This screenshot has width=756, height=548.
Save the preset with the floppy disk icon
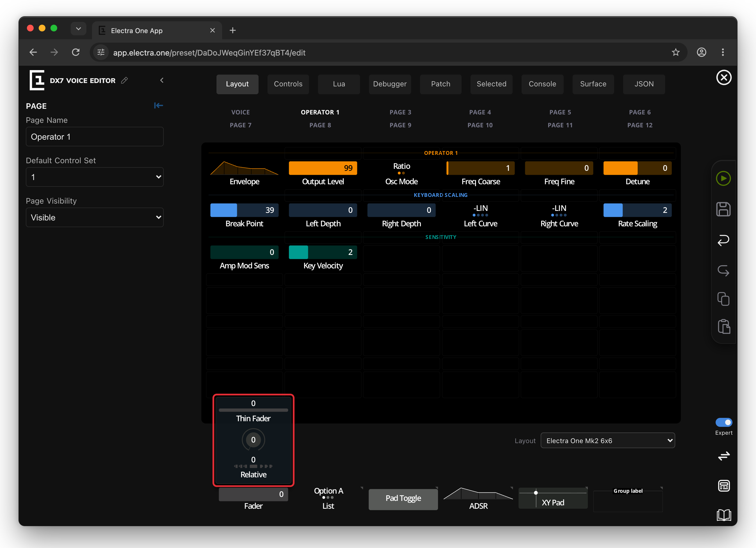click(723, 209)
